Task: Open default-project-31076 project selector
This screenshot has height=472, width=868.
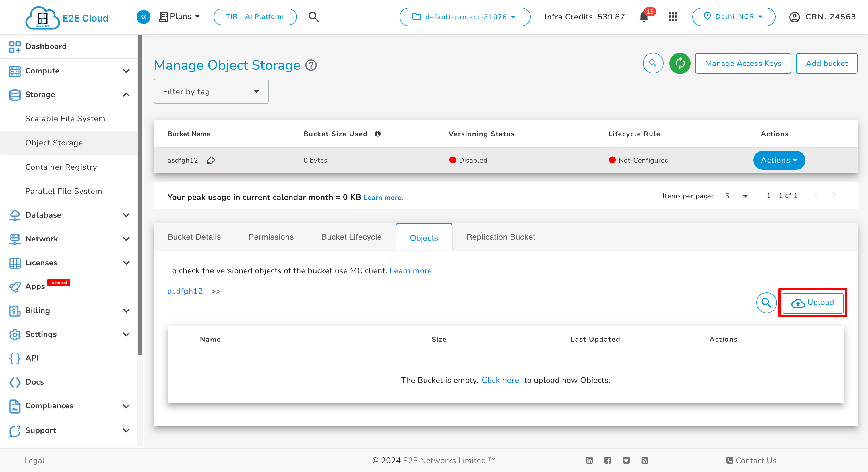Action: [x=465, y=17]
